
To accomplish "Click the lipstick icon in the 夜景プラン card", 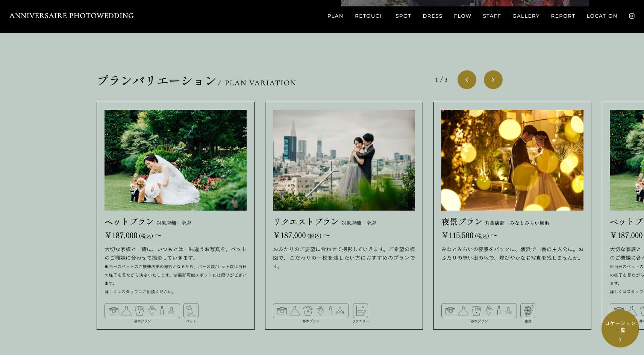I will coord(499,311).
